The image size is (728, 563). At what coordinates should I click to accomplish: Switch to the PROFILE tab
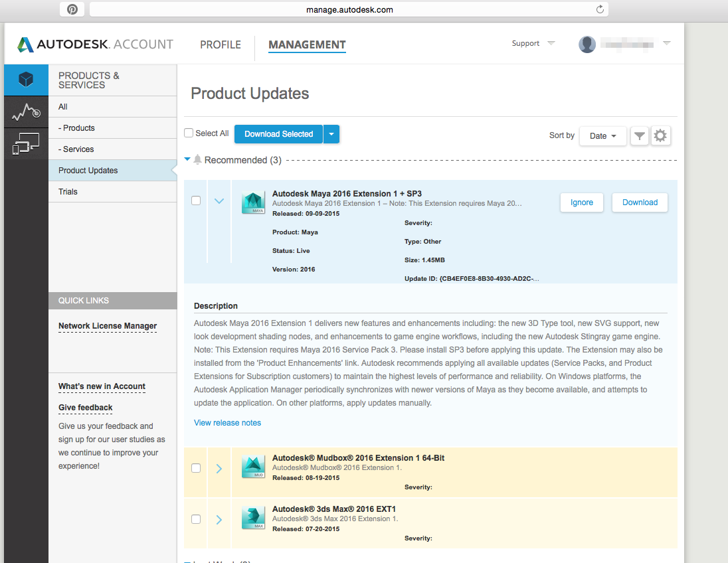click(x=221, y=44)
